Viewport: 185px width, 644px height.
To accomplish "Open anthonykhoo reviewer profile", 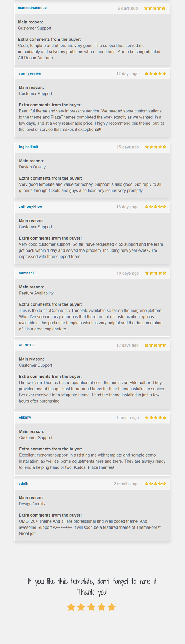I will click(x=30, y=207).
